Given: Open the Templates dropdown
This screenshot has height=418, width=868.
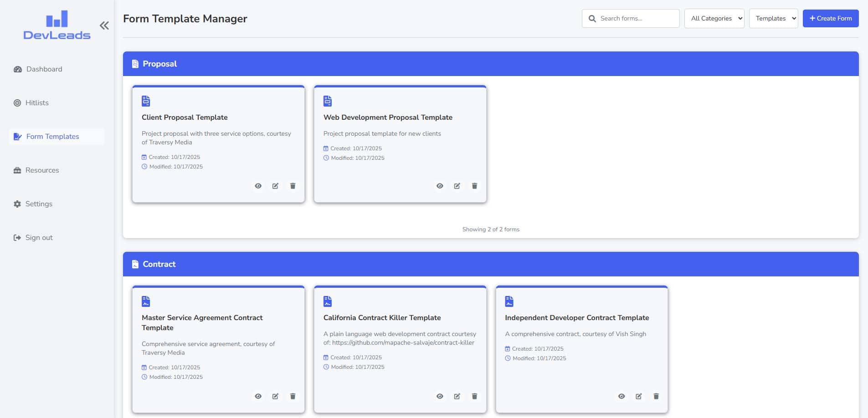Looking at the screenshot, I should 773,19.
